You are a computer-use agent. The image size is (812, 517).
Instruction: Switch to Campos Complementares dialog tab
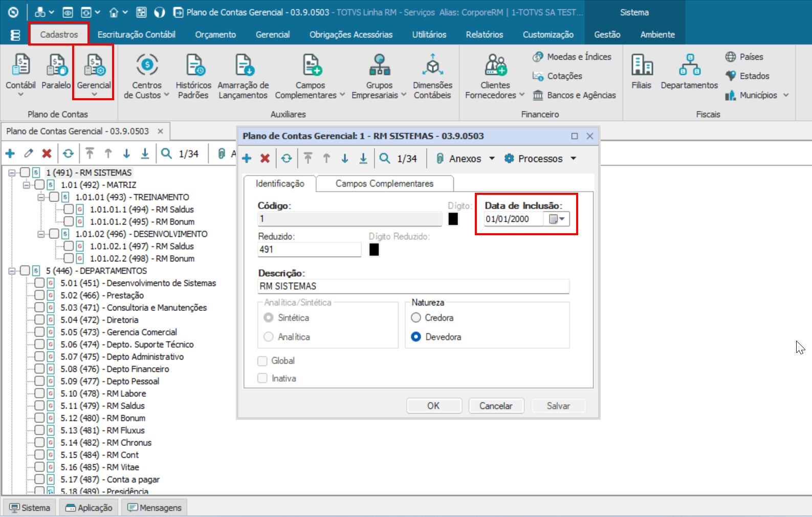tap(385, 184)
